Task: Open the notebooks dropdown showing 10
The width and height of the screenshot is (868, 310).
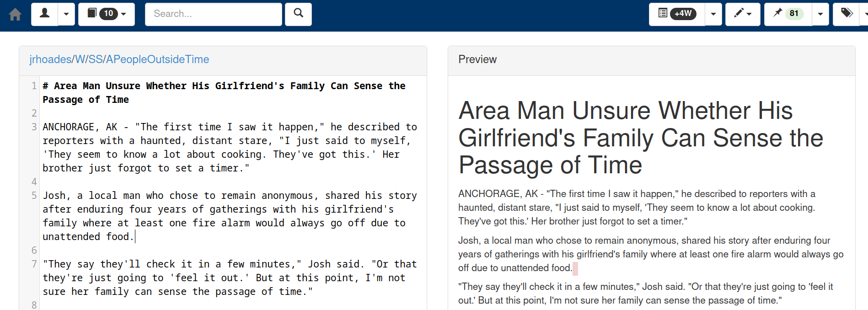Action: (107, 14)
